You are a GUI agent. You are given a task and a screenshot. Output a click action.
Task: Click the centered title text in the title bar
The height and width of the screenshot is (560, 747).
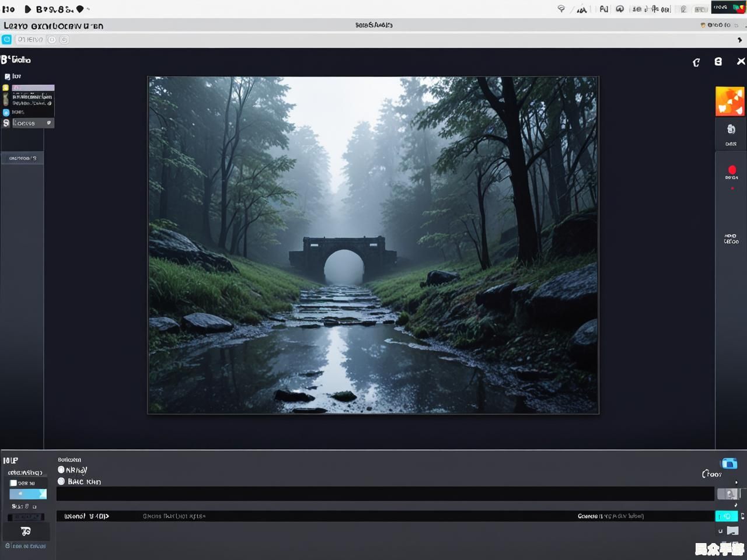(x=373, y=25)
